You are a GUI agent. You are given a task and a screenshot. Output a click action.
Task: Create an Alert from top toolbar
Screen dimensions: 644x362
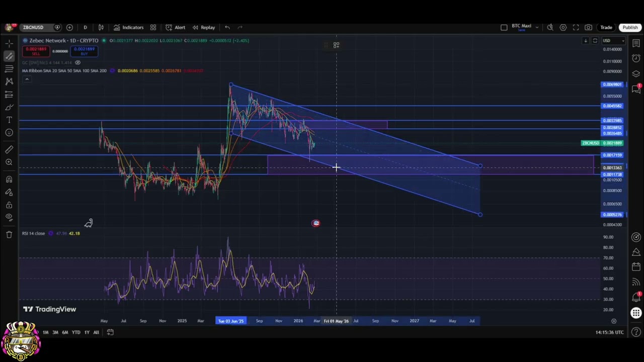click(175, 27)
